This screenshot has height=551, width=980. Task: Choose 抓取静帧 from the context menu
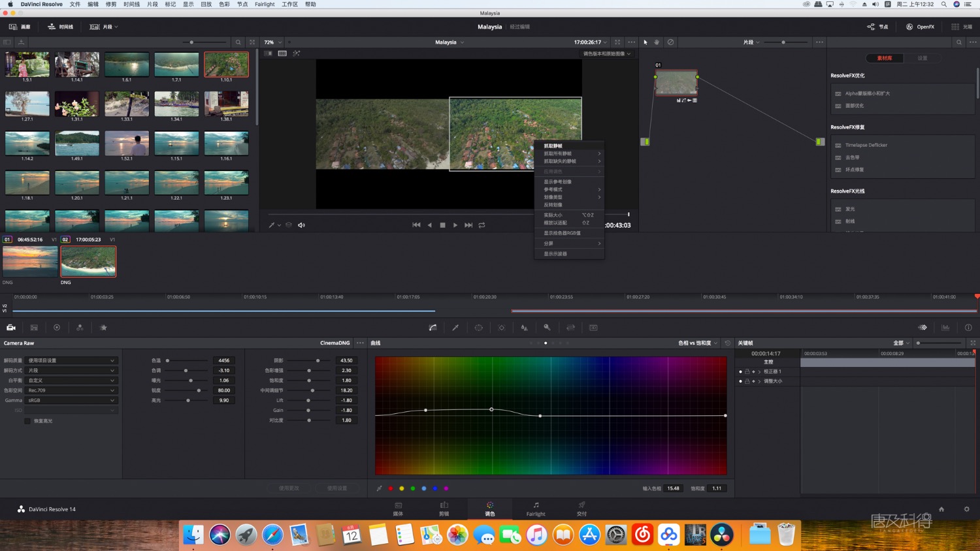[569, 146]
